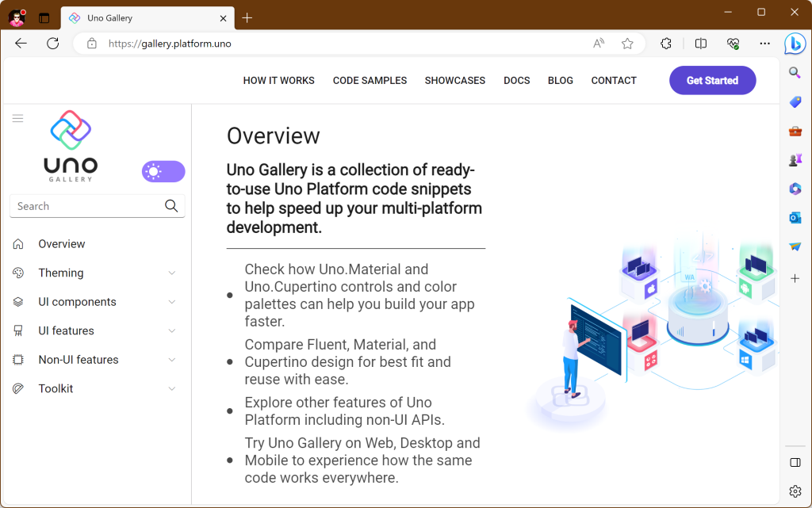812x508 pixels.
Task: Open the DOCS navigation entry
Action: click(x=516, y=80)
